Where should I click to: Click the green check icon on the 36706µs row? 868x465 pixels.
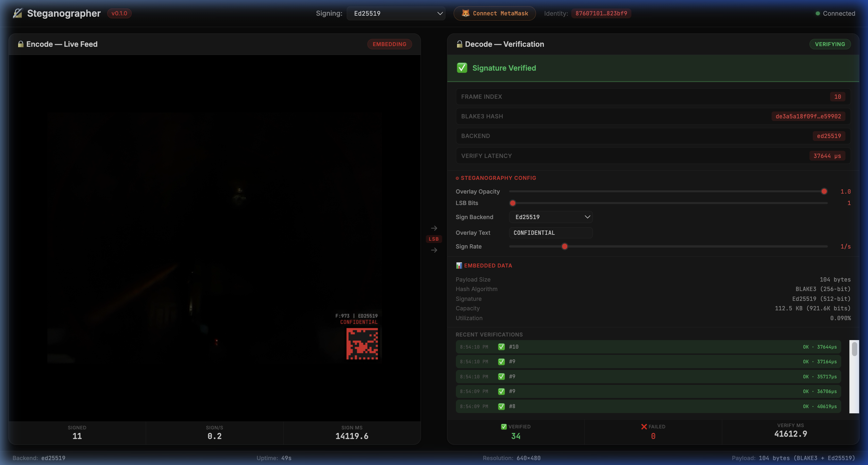pos(501,391)
